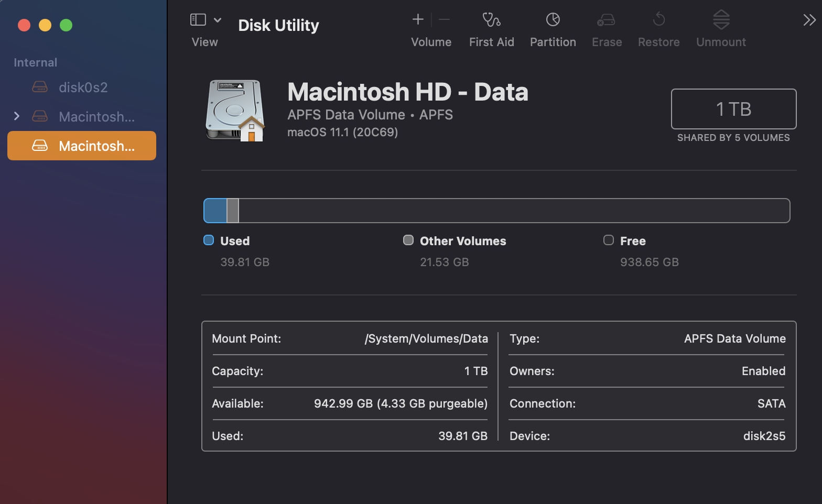
Task: Click the Erase disk icon
Action: click(606, 20)
